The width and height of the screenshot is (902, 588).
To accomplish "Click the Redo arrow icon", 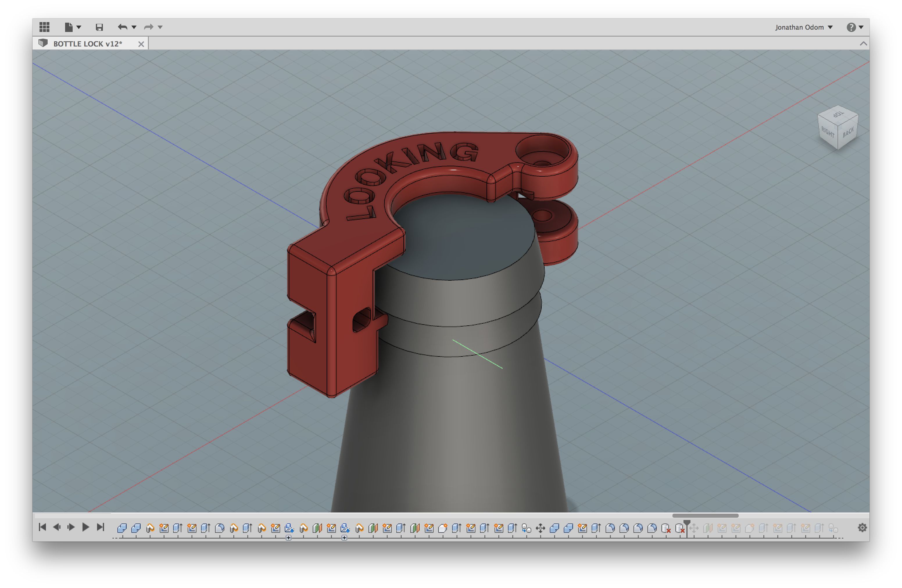I will point(148,27).
